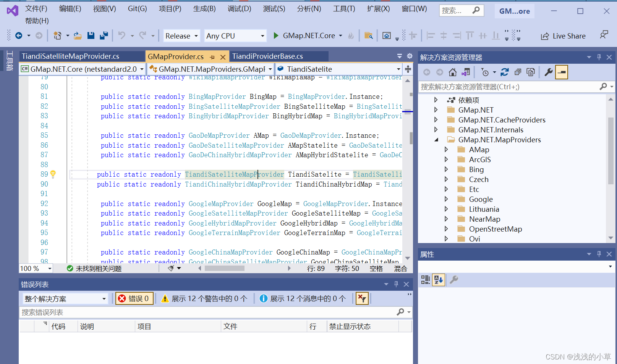Sync with active document icon in Solution Explorer
Screen dimensions: 617x364
tap(505, 72)
